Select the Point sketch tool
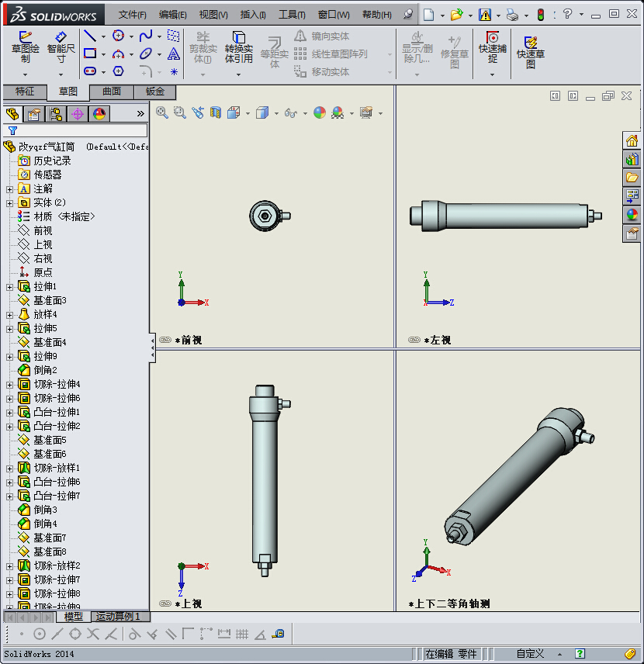 coord(174,71)
